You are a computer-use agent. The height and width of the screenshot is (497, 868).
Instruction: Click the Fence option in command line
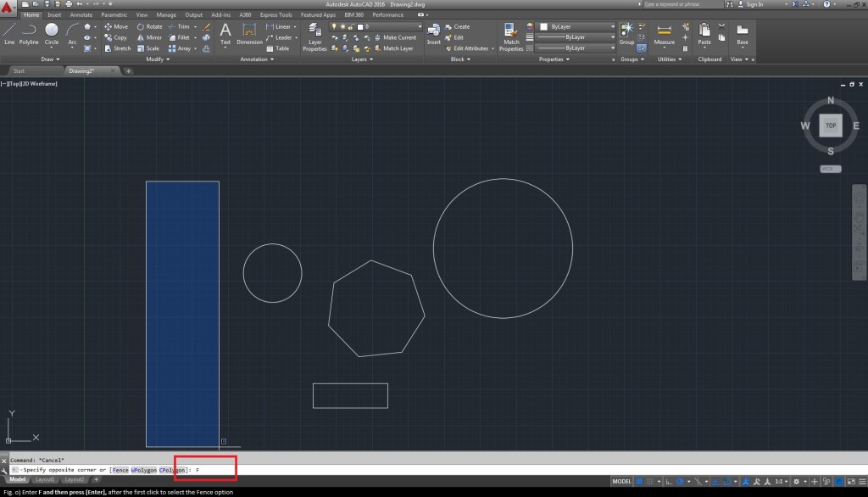coord(120,469)
